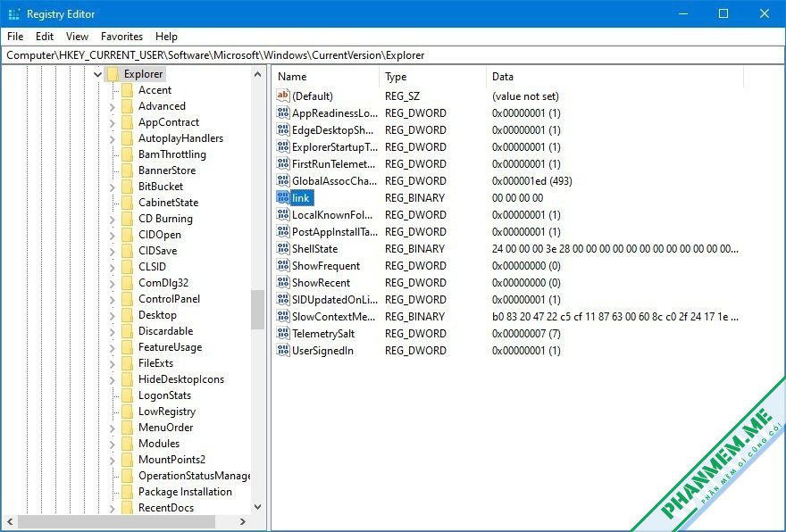Click the tree horizontal scrollbar thumb
This screenshot has height=532, width=786.
[x=116, y=521]
